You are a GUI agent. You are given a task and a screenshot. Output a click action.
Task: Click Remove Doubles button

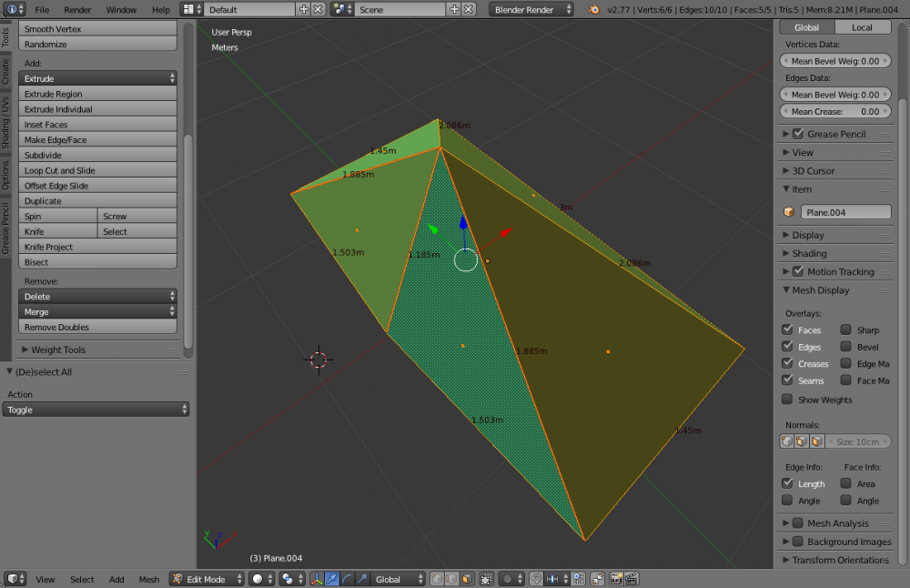coord(97,327)
